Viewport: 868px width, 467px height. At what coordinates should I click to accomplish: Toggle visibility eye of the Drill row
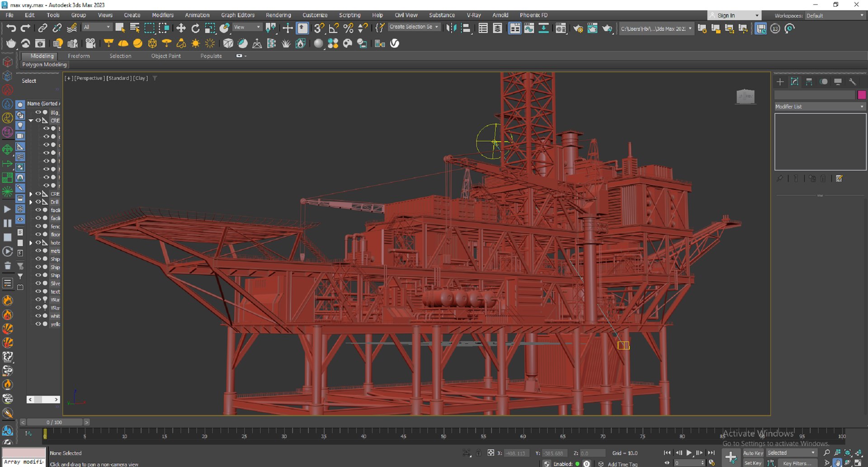pos(38,202)
